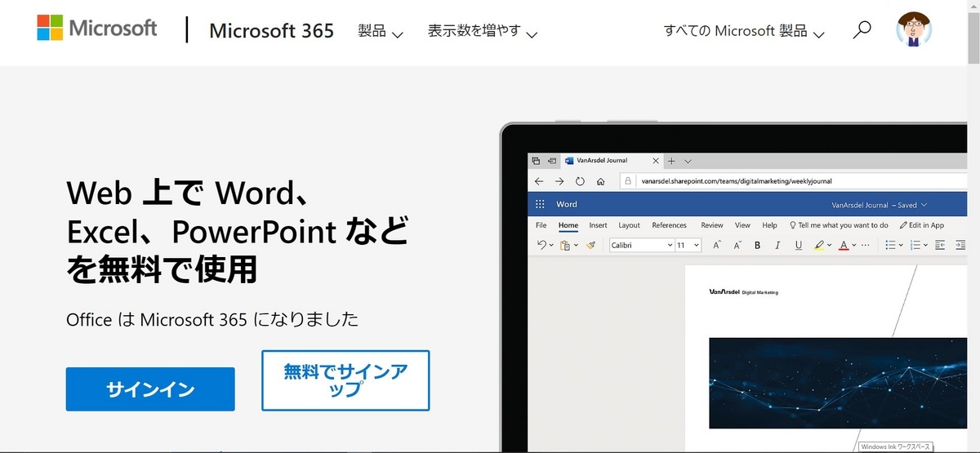Click the Shrink Font icon
This screenshot has height=453, width=980.
737,245
